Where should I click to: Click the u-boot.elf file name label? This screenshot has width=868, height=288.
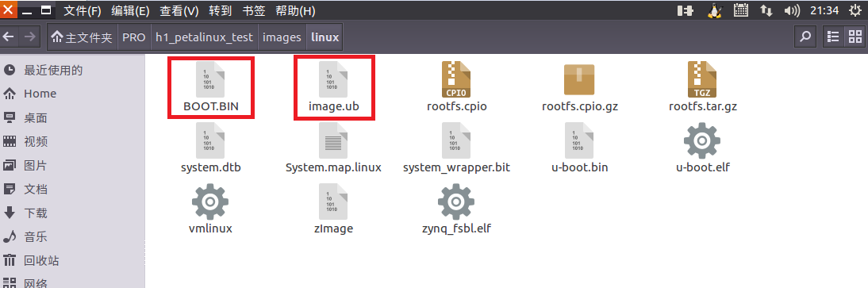pyautogui.click(x=702, y=167)
